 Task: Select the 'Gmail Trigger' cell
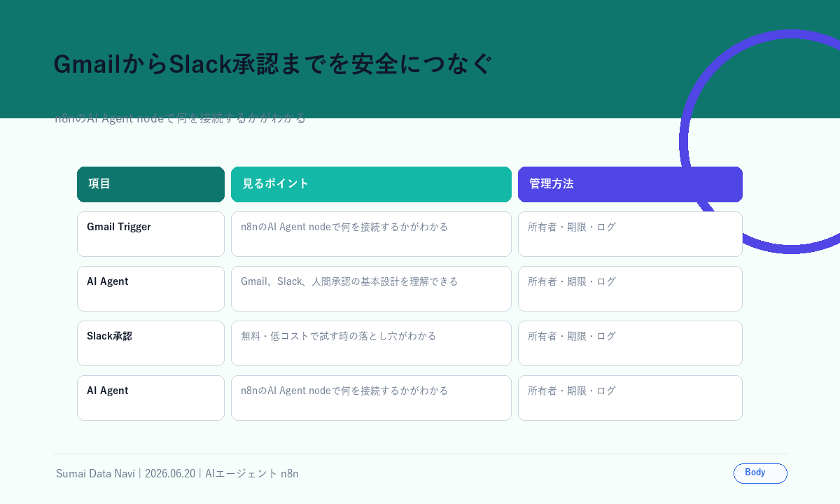pyautogui.click(x=150, y=234)
